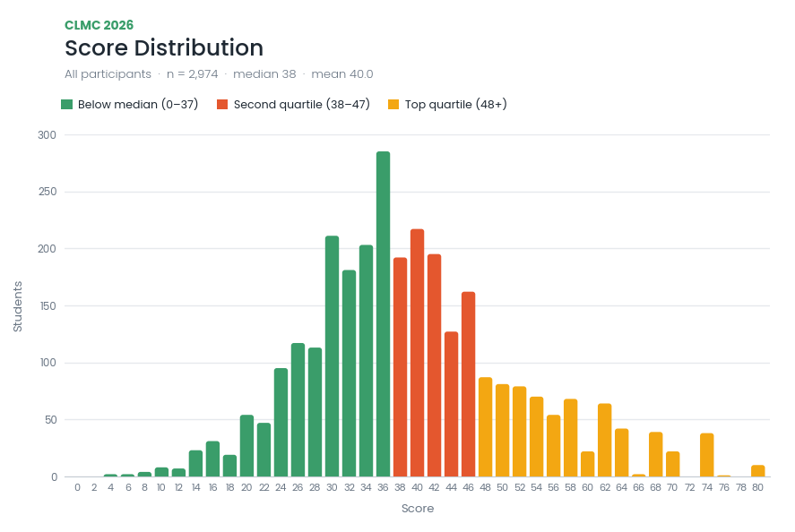
Task: Click the y-axis tick label '250'
Action: click(x=47, y=192)
